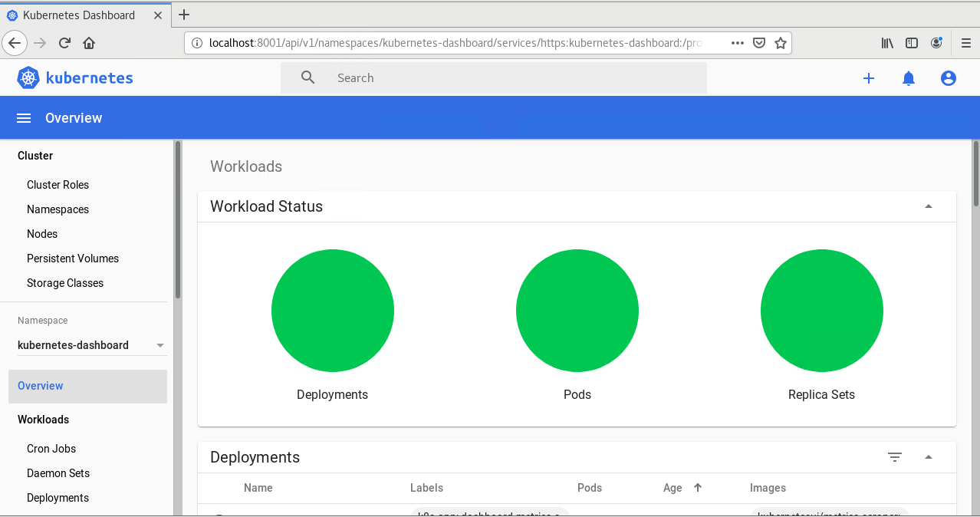This screenshot has height=517, width=980.
Task: Close the Kubernetes Dashboard tab
Action: tap(159, 15)
